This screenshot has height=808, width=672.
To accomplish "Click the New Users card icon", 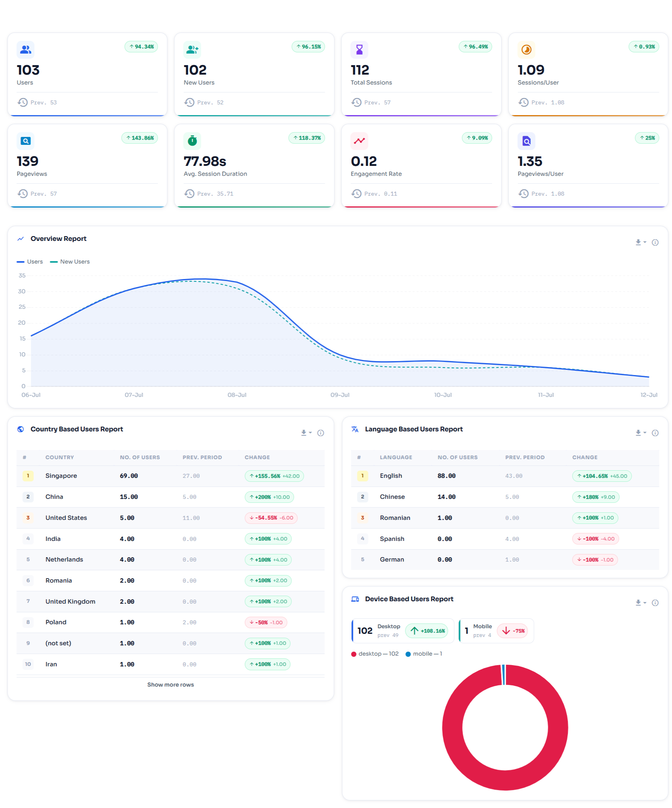I will [193, 50].
